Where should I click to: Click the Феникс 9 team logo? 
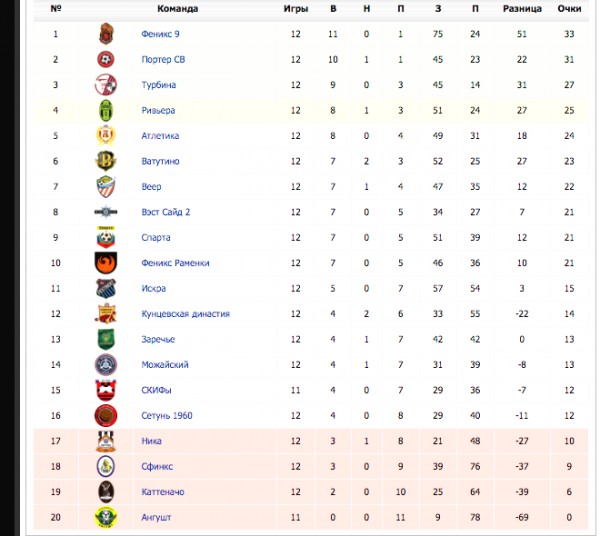click(x=106, y=34)
